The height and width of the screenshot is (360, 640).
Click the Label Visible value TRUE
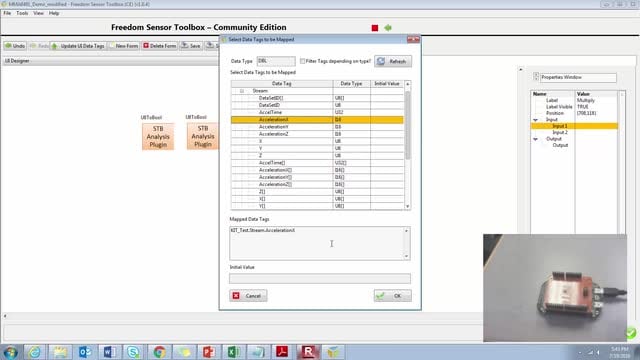[583, 107]
